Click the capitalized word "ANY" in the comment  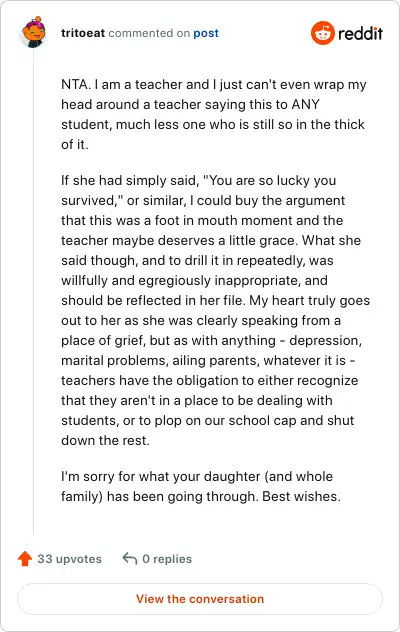click(305, 104)
